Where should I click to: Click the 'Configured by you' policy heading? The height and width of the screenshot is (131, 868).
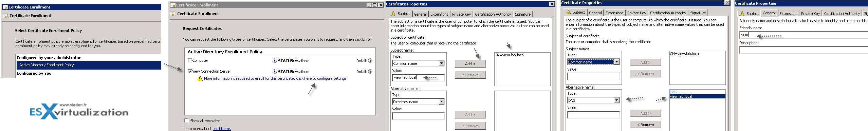(34, 73)
